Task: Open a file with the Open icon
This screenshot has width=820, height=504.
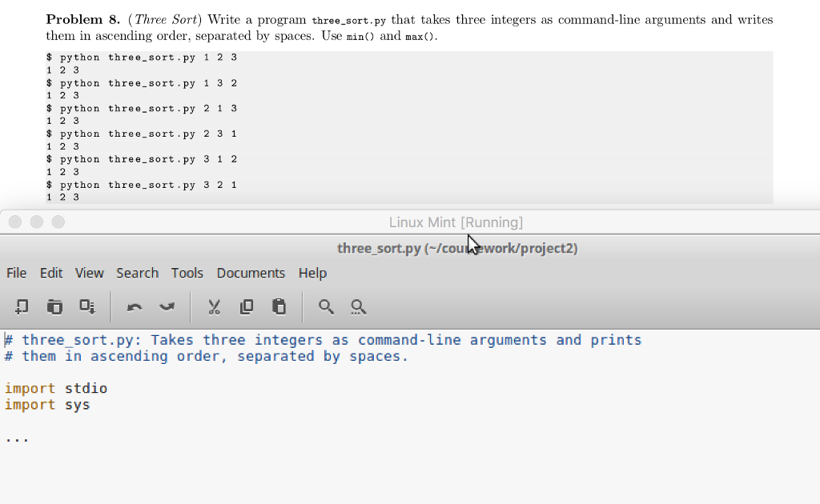Action: (54, 306)
